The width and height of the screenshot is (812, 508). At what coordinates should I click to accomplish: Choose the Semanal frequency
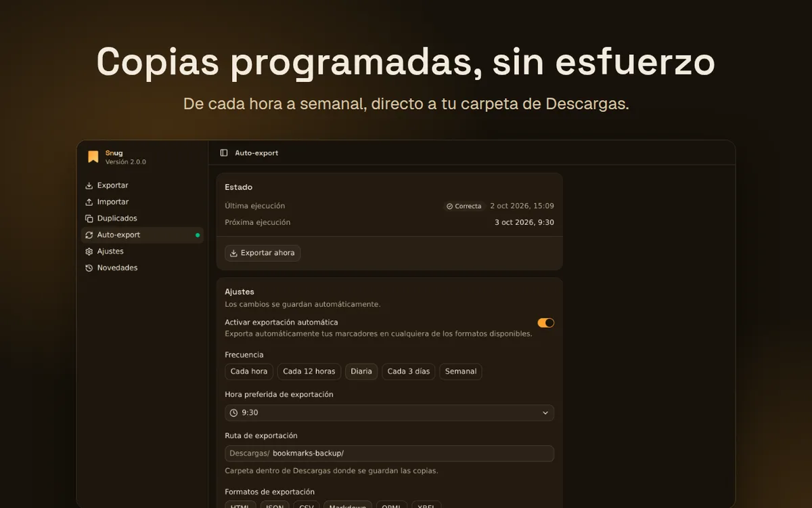(461, 371)
